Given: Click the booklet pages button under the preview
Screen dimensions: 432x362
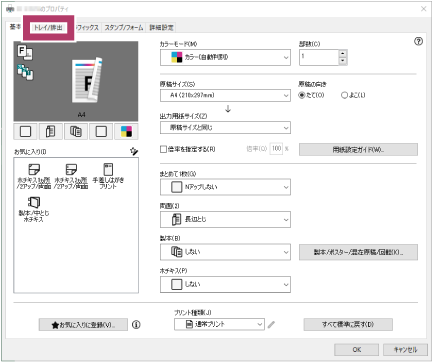Looking at the screenshot, I should point(76,131).
